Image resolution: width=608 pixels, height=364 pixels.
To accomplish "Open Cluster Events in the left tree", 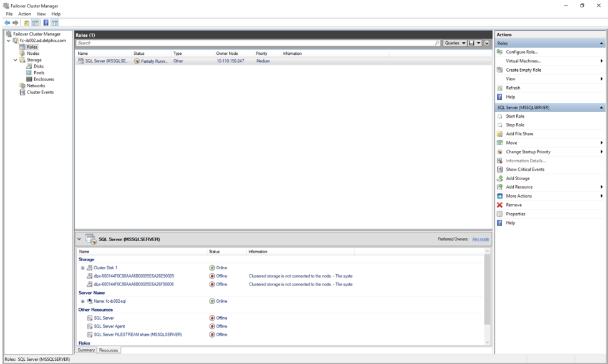I will (40, 92).
